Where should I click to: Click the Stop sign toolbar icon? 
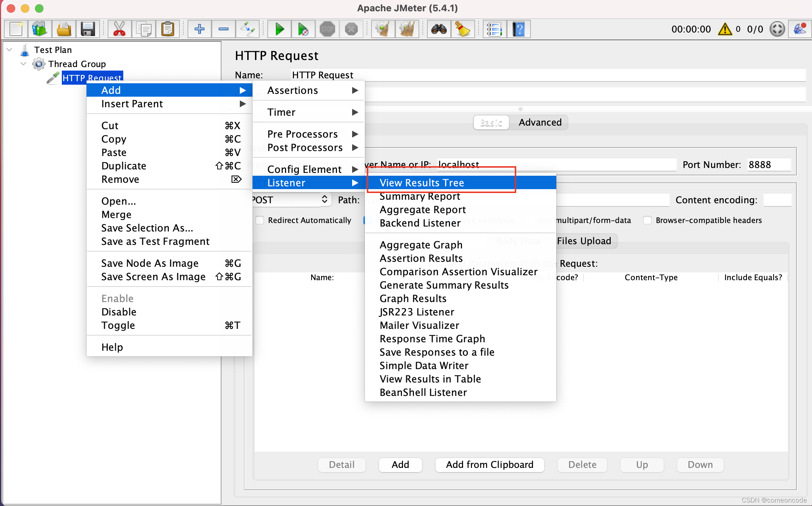pyautogui.click(x=327, y=29)
